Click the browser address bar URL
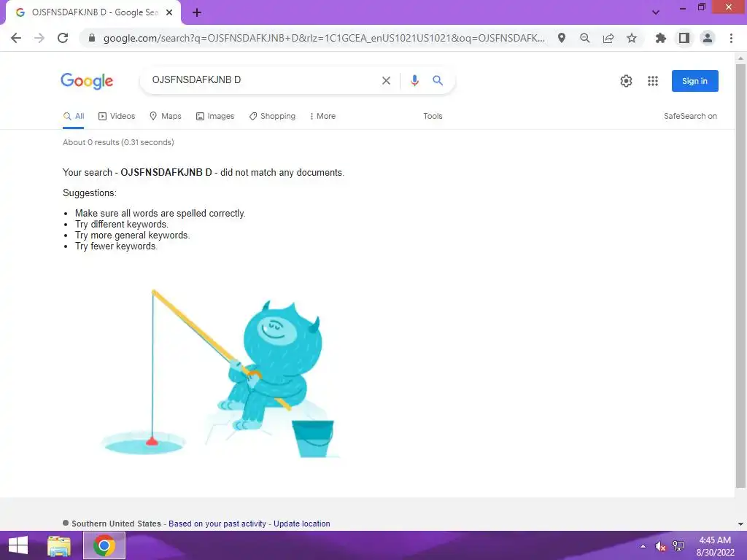Viewport: 747px width, 560px height. 324,38
